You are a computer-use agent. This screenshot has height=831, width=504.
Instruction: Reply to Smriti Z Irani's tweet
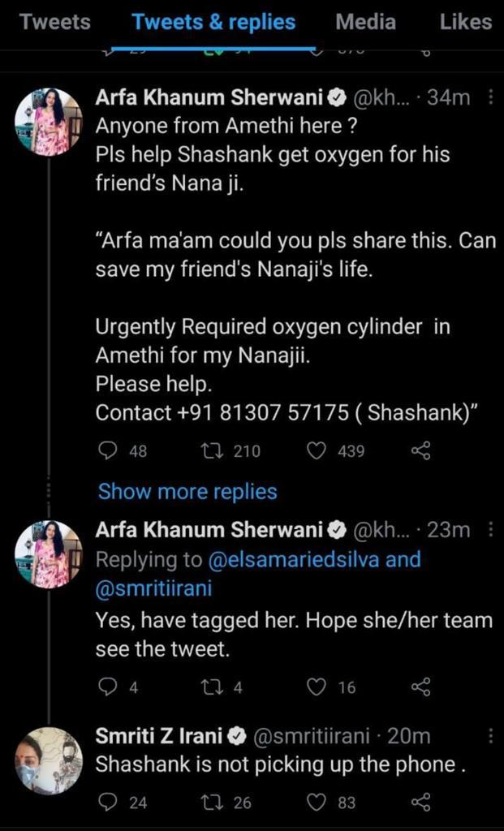[x=108, y=803]
